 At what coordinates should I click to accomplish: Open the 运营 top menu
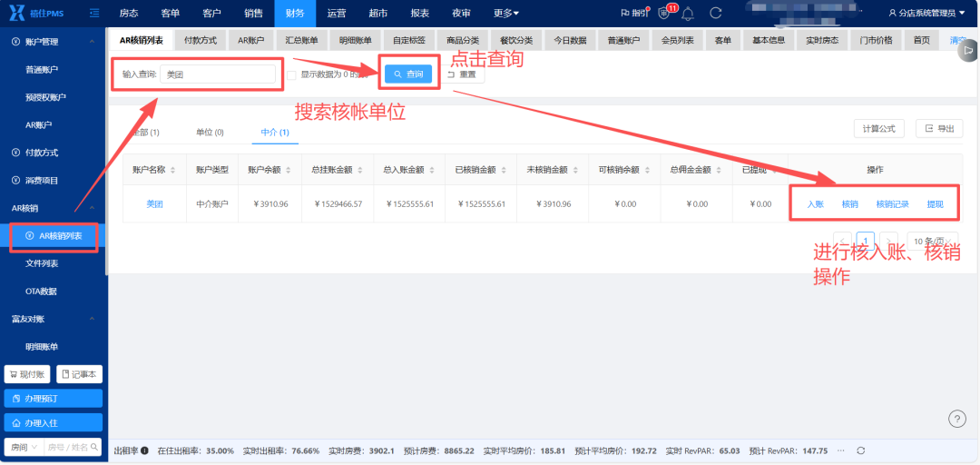coord(337,13)
